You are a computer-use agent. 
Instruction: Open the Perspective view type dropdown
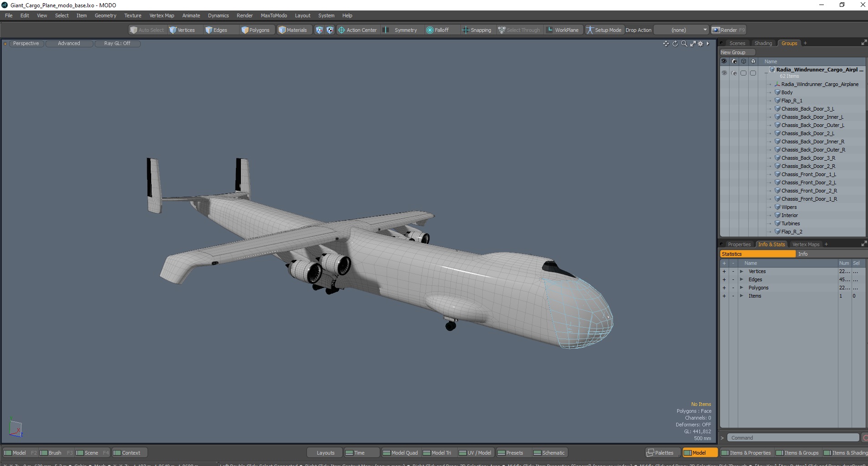26,44
